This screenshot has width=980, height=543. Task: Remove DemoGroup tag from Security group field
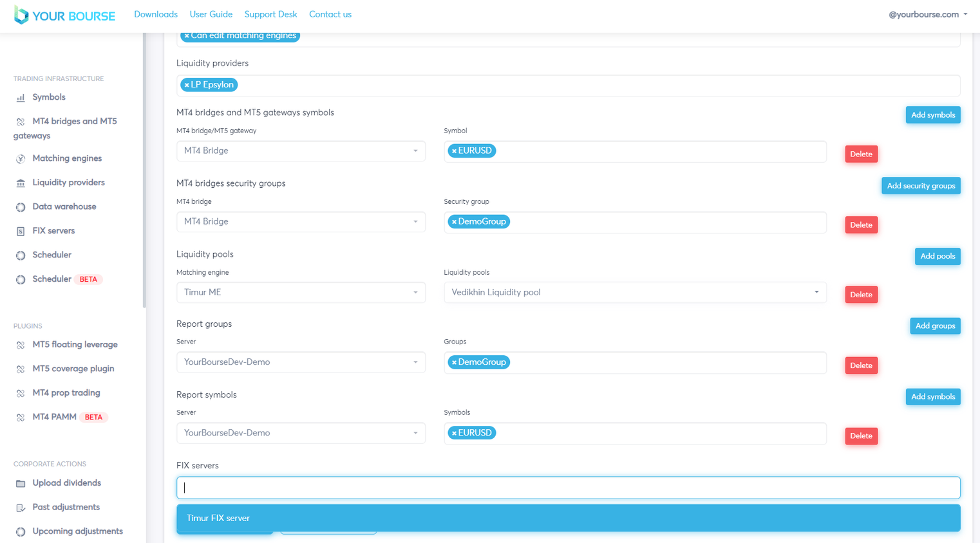[x=454, y=222]
